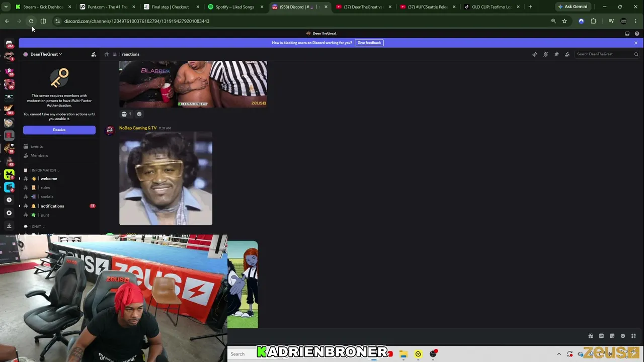
Task: Open the welcome channel
Action: click(59, 178)
